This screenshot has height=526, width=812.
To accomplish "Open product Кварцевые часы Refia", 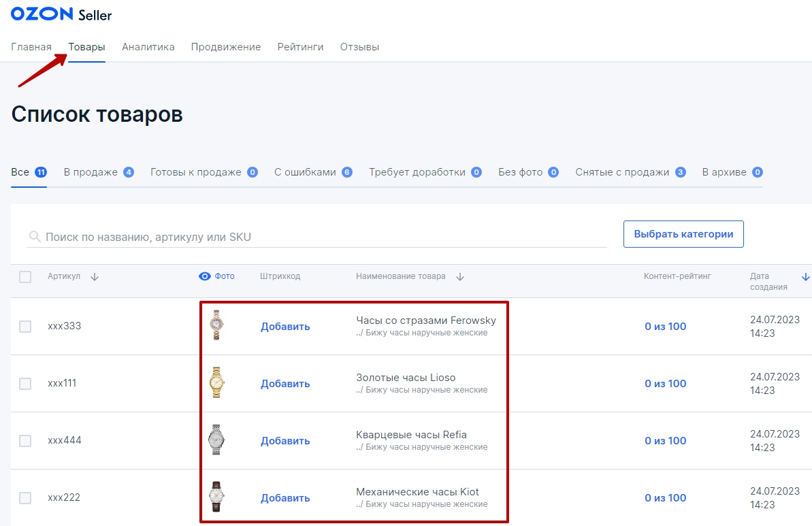I will click(x=411, y=435).
